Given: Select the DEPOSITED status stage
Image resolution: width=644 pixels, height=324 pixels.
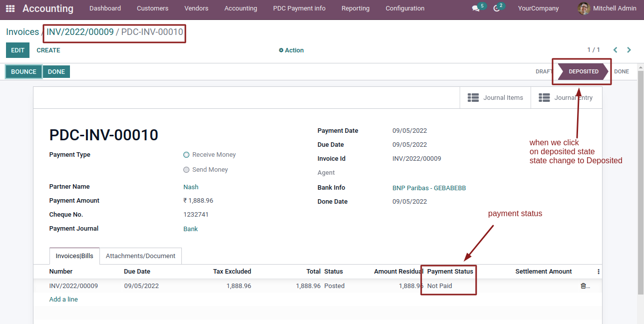Looking at the screenshot, I should click(x=583, y=71).
